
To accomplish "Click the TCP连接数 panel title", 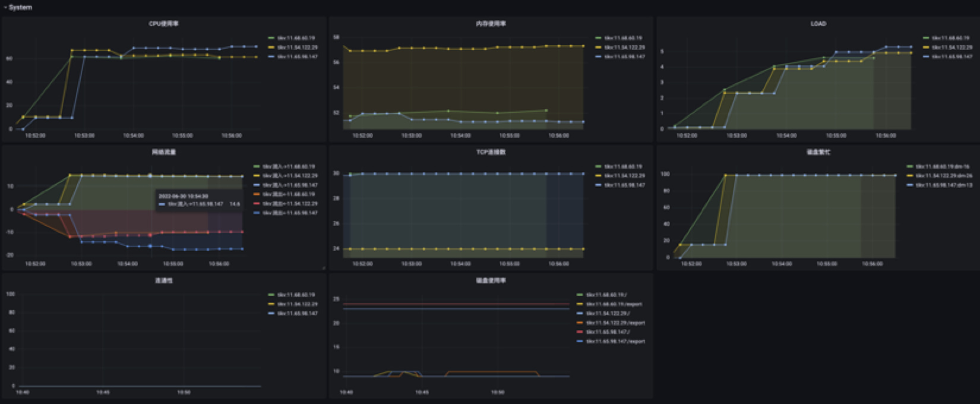I will [x=491, y=152].
